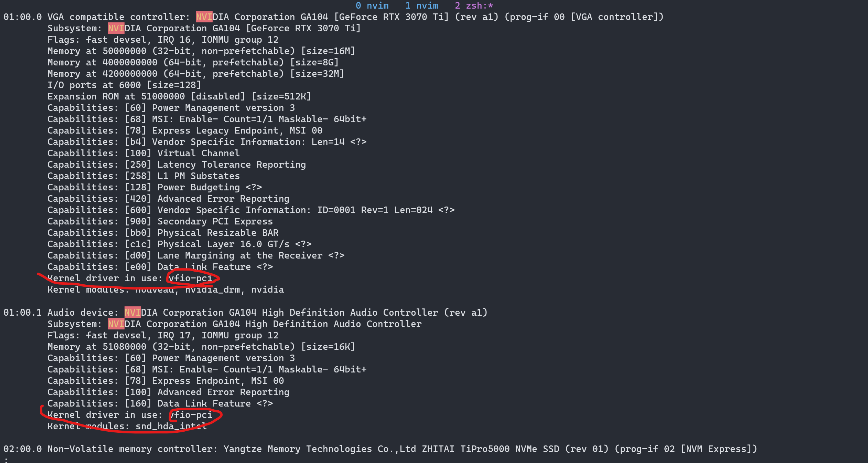This screenshot has height=463, width=868.
Task: Click Advanced Error Reporting at capability 420
Action: (223, 199)
